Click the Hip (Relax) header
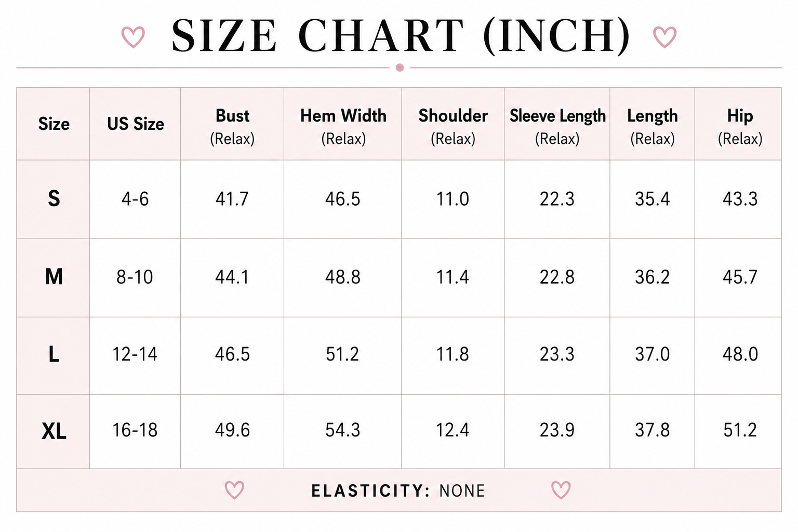Screen dimensions: 798x532 (x=740, y=127)
